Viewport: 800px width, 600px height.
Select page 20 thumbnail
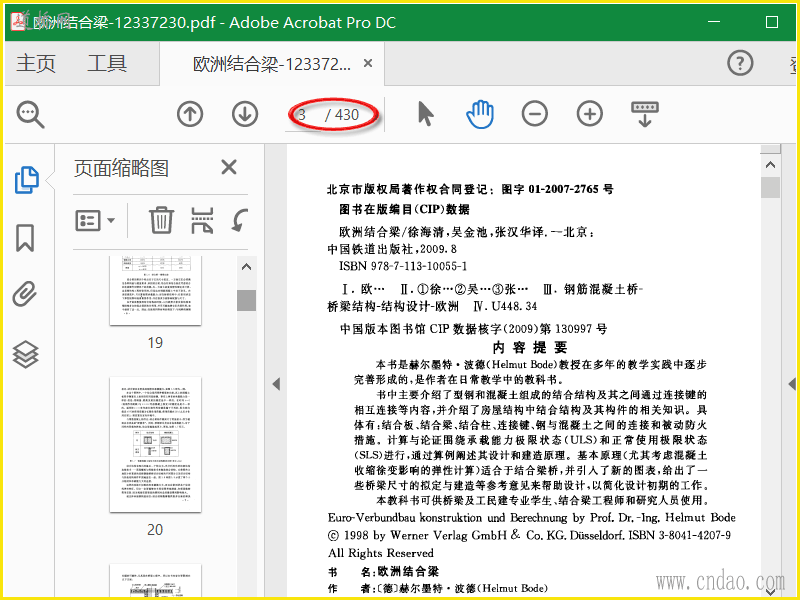(156, 444)
